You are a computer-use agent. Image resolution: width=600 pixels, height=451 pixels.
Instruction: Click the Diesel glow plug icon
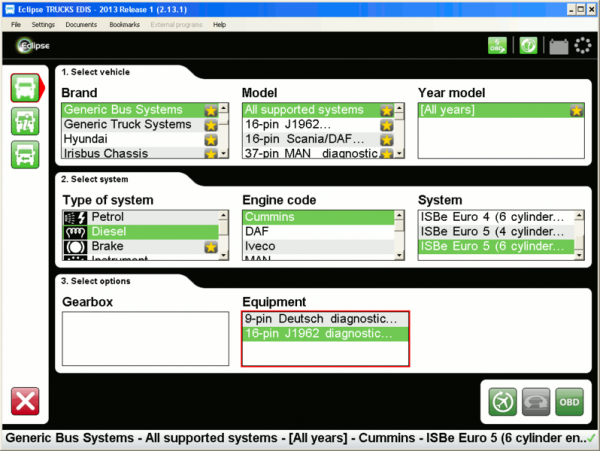(x=75, y=232)
